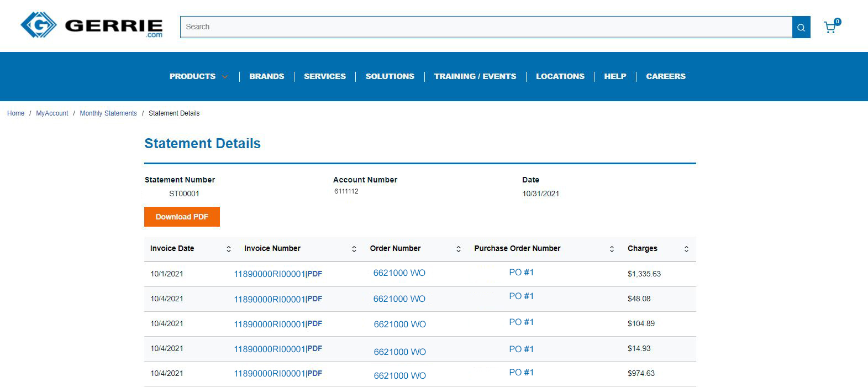Click the Statement Details page heading
This screenshot has height=387, width=868.
point(202,144)
